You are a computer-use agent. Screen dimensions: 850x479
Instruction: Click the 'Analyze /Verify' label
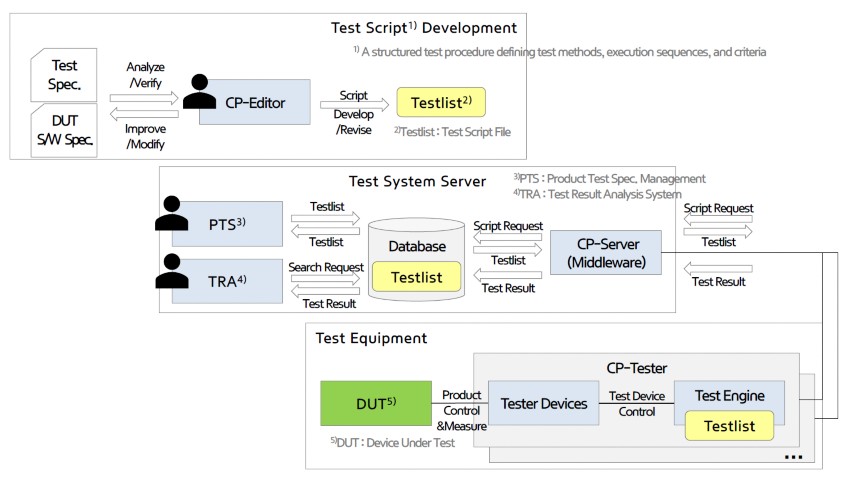tap(145, 75)
